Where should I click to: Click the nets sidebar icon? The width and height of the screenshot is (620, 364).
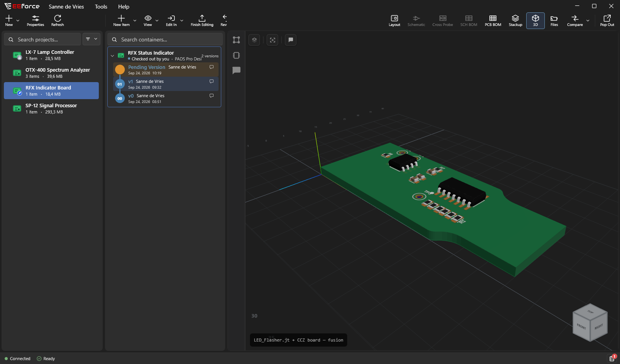pos(236,40)
